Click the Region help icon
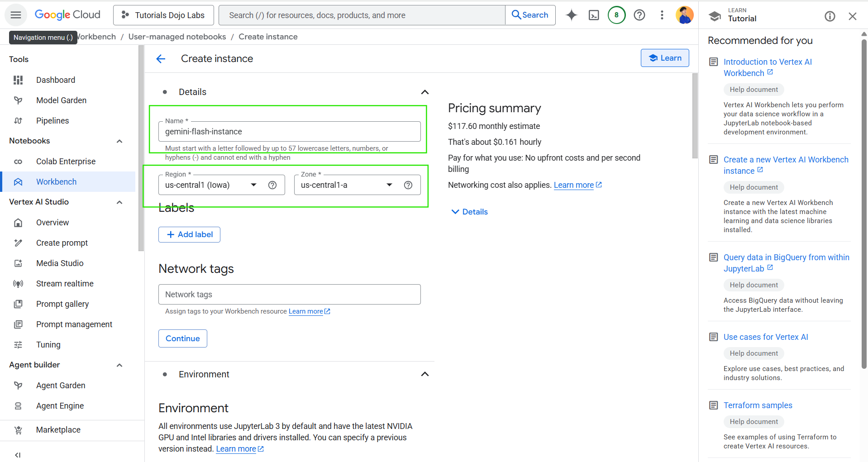 point(272,185)
